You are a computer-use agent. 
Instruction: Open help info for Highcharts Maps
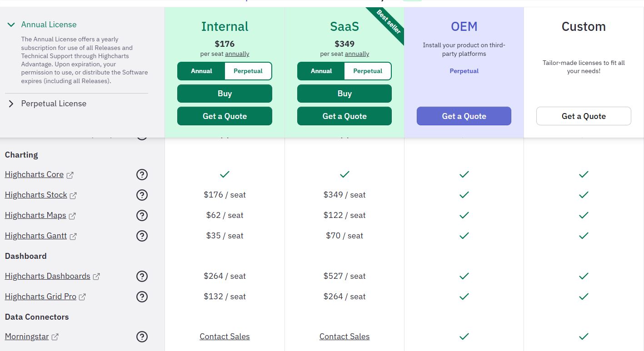click(x=142, y=215)
